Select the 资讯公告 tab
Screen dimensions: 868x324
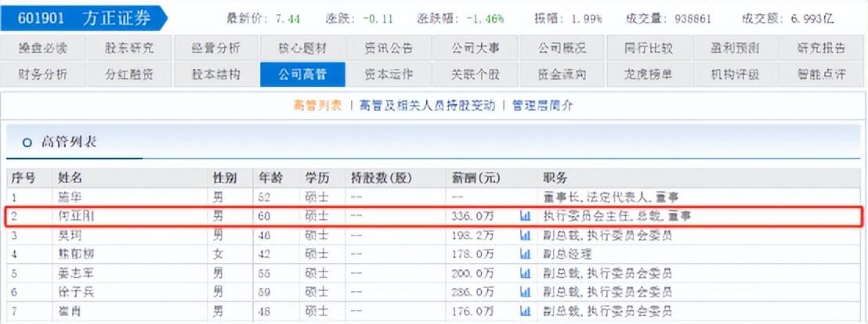[389, 48]
